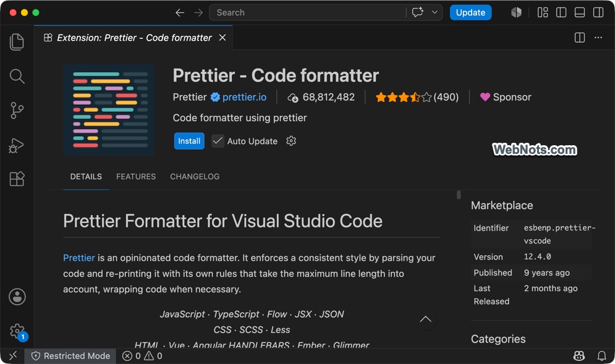This screenshot has width=615, height=364.
Task: Open the star rating (490) reviews
Action: (417, 97)
